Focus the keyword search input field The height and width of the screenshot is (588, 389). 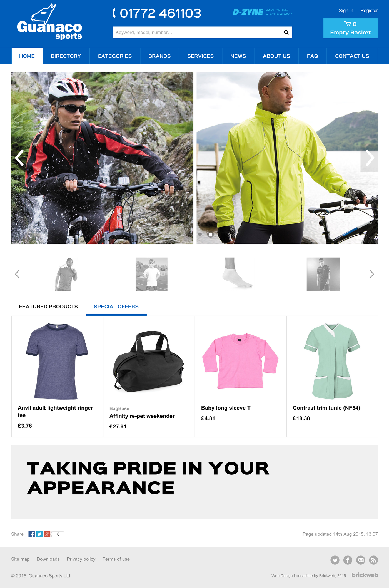(197, 32)
